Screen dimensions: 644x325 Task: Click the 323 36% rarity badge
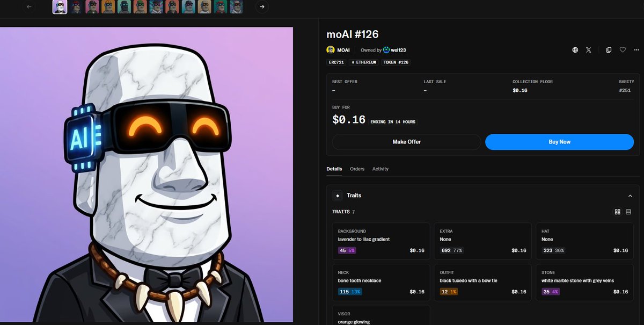point(553,250)
